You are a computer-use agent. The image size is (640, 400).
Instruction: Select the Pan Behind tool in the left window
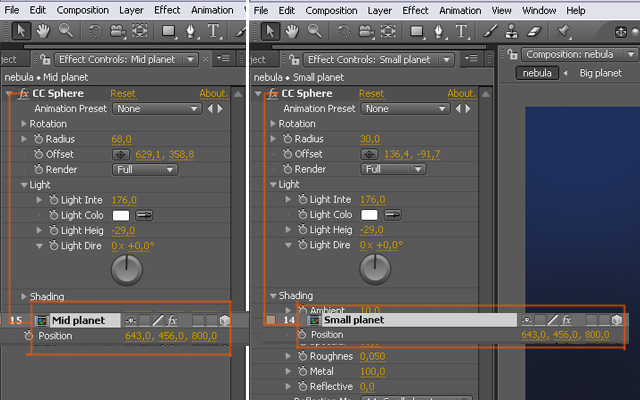point(140,31)
